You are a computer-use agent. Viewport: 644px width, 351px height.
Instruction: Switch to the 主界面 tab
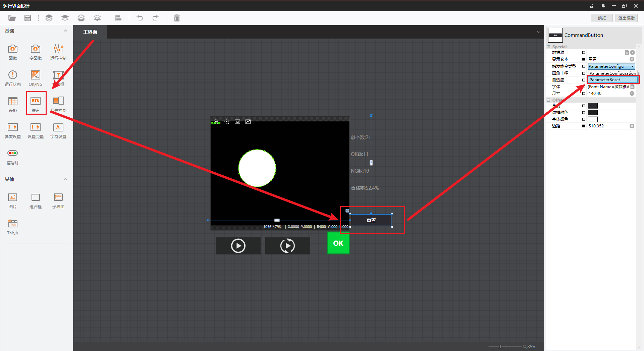[90, 32]
